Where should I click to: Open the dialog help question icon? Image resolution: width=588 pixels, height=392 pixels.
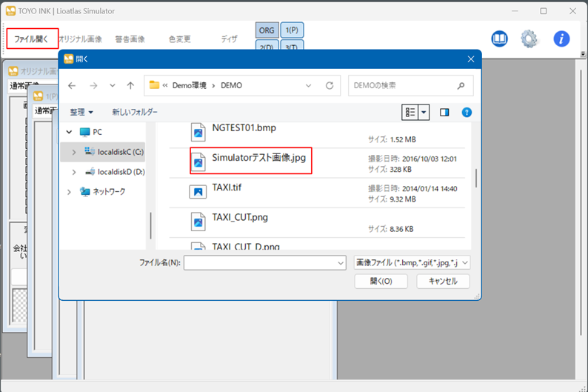(x=467, y=112)
